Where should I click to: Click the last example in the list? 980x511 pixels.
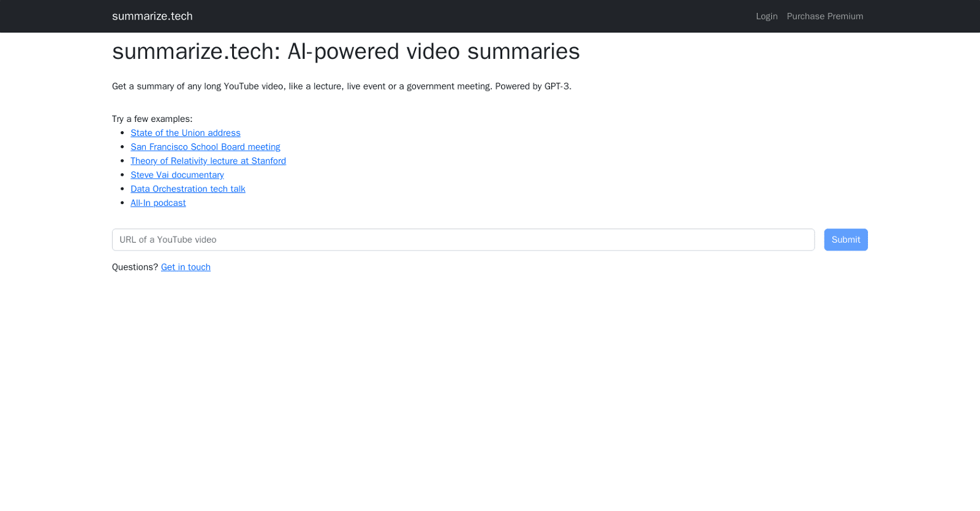(x=158, y=203)
